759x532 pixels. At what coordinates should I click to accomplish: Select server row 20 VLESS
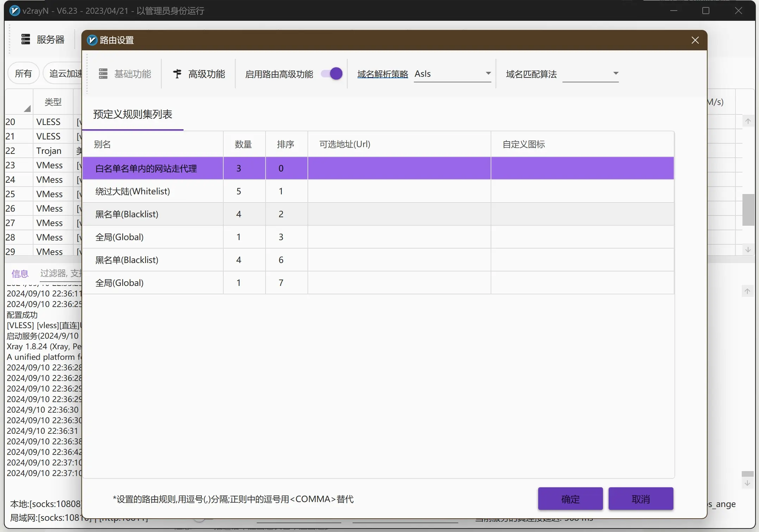[x=43, y=122]
